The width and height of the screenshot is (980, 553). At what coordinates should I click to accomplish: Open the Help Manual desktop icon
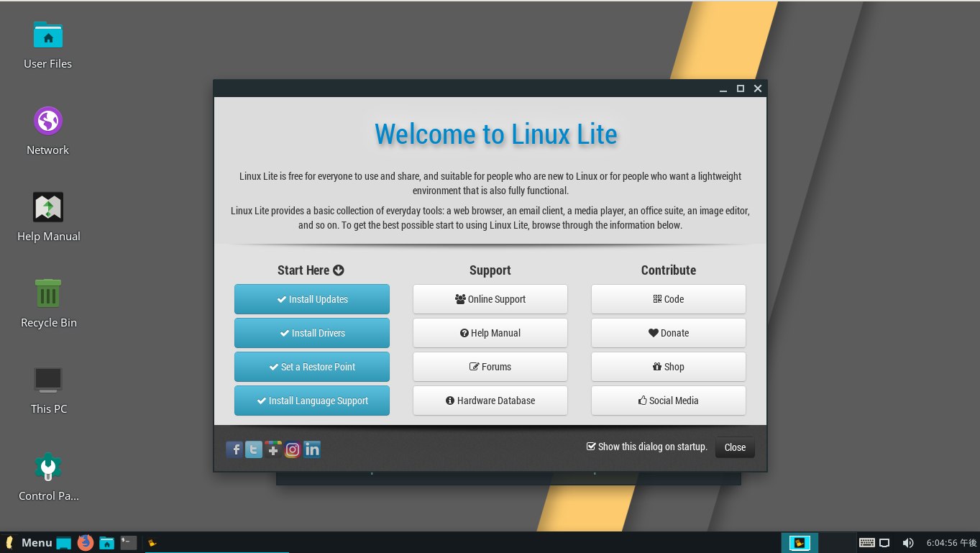tap(48, 217)
